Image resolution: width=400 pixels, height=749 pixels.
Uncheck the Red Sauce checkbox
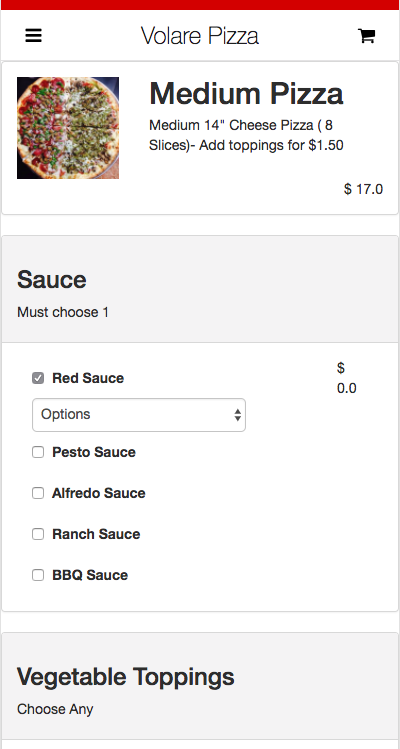click(x=38, y=378)
